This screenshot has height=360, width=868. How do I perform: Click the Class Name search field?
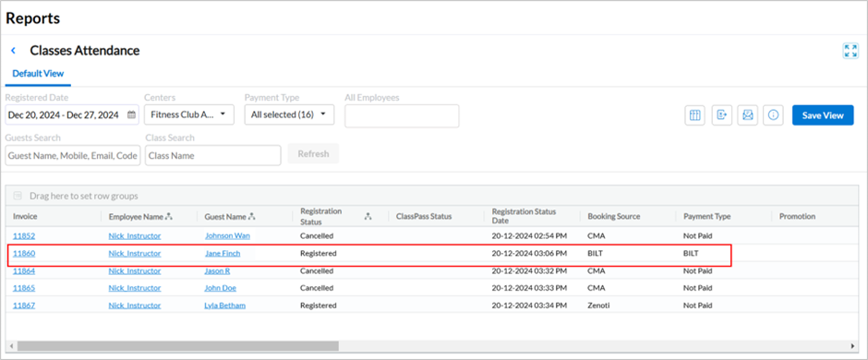pyautogui.click(x=213, y=155)
